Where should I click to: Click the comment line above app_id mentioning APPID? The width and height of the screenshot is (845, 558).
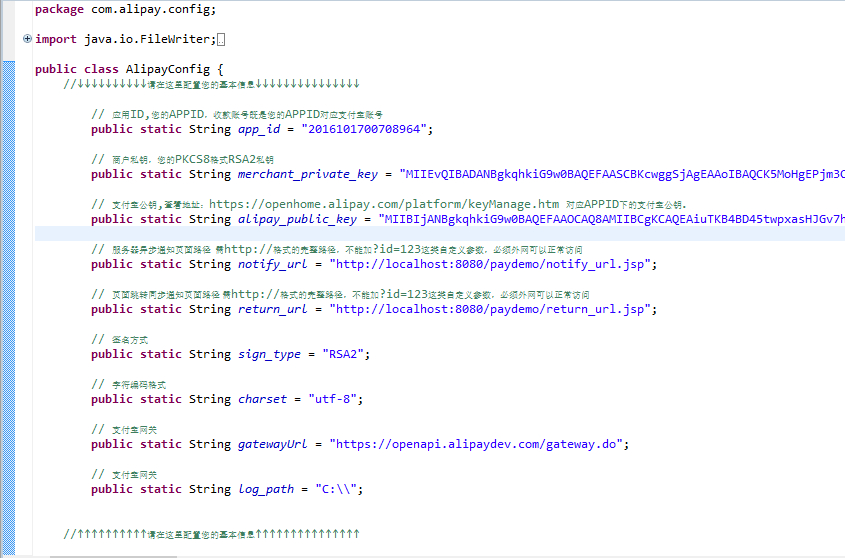(x=237, y=114)
